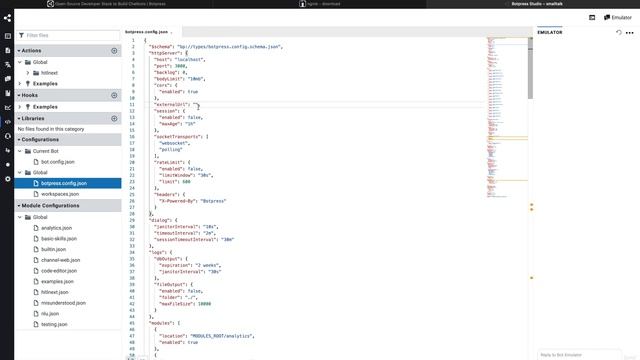Image resolution: width=640 pixels, height=360 pixels.
Task: Open testing.json module config
Action: click(x=54, y=324)
